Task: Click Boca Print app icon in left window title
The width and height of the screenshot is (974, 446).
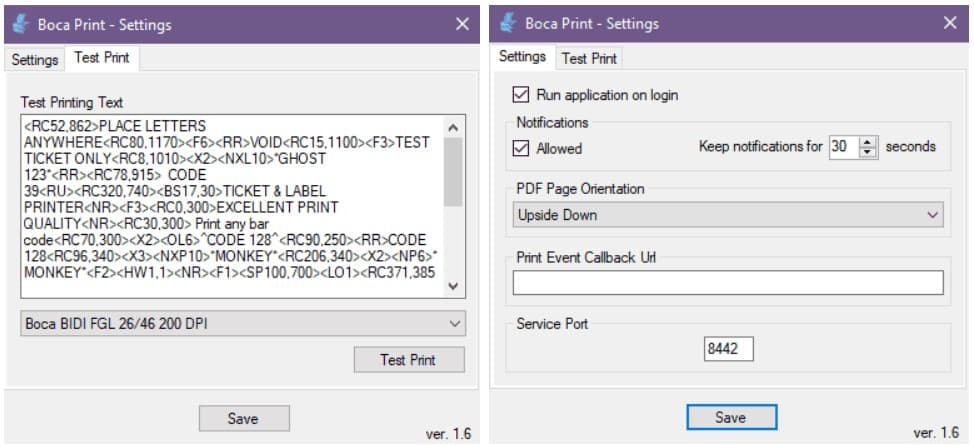Action: (20, 24)
